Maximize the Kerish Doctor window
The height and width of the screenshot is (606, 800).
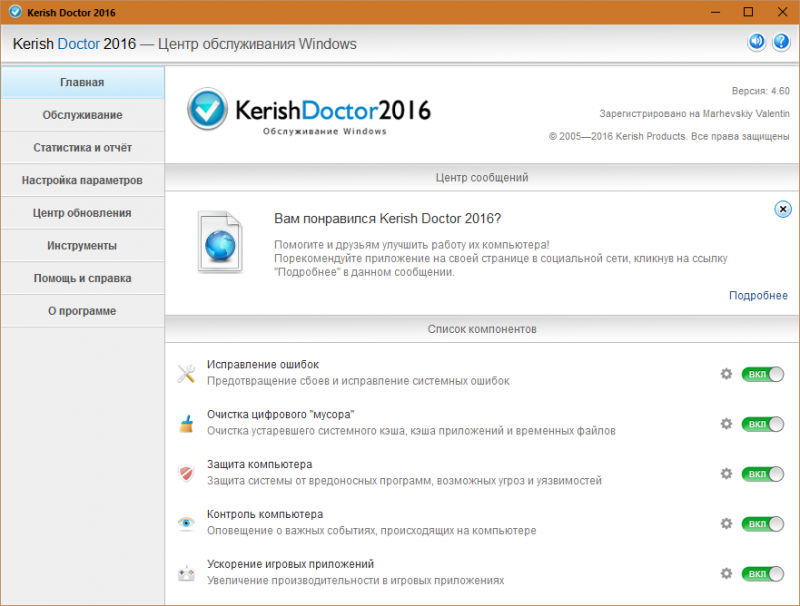click(x=748, y=12)
